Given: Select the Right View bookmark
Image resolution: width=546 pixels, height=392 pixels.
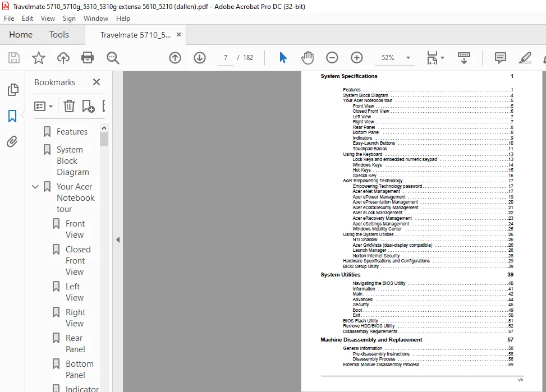Looking at the screenshot, I should [75, 317].
